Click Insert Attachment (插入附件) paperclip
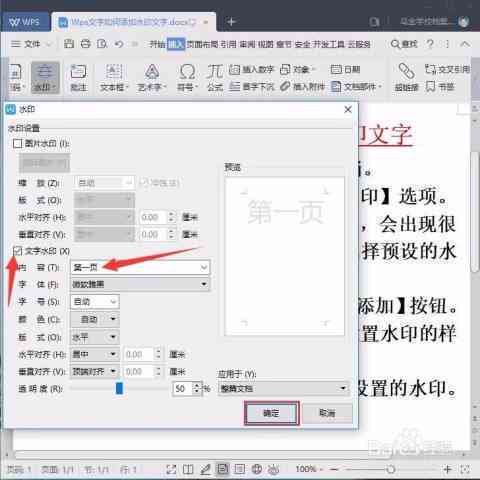The image size is (480, 480). [302, 87]
